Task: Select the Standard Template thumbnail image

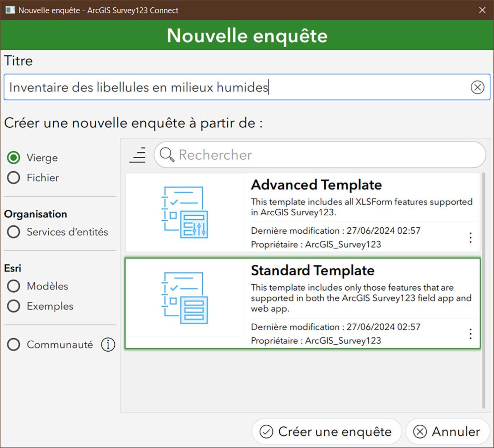Action: (x=185, y=298)
